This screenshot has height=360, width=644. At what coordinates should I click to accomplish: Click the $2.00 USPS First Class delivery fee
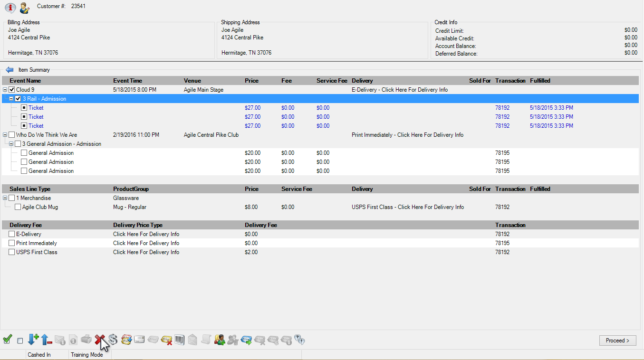[251, 252]
